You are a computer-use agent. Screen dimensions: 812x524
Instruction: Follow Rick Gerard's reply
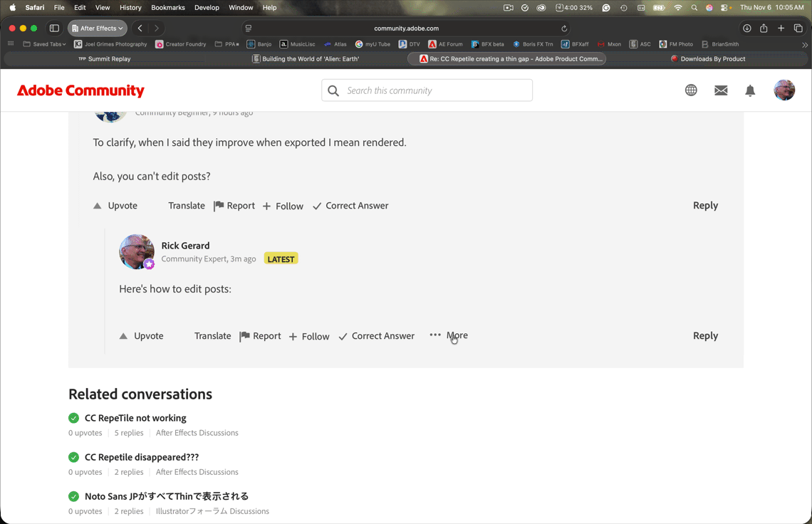pyautogui.click(x=308, y=337)
